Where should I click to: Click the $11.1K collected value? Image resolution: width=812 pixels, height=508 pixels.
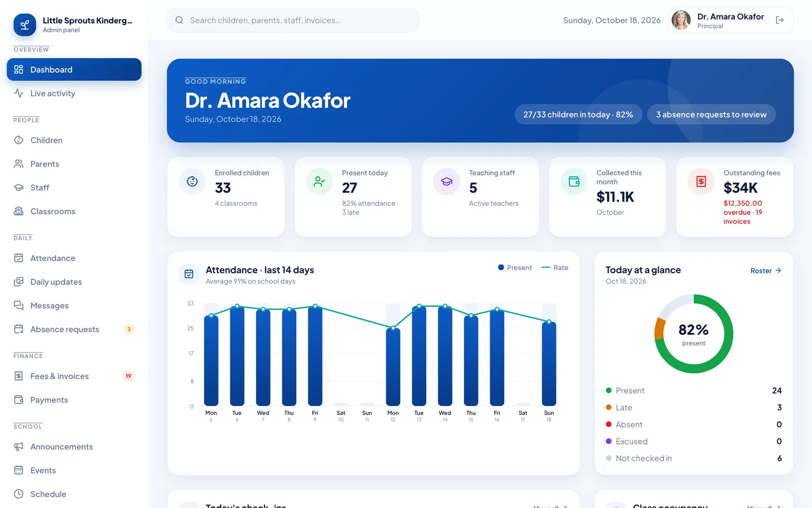click(x=616, y=197)
